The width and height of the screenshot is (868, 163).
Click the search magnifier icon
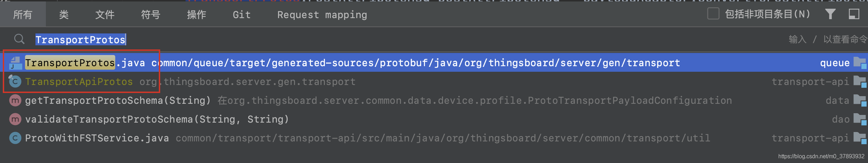click(x=19, y=39)
